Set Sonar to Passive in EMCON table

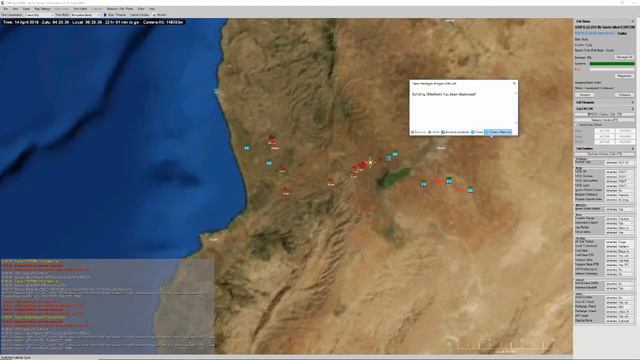625,136
